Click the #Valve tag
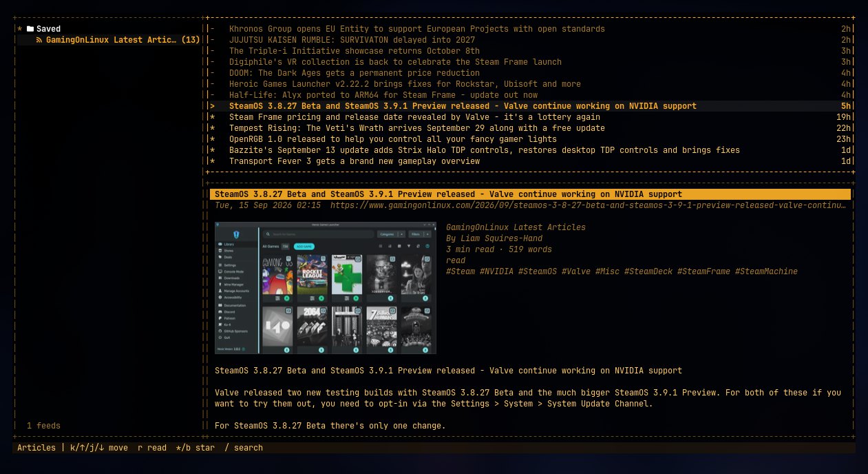The image size is (868, 474). click(576, 271)
